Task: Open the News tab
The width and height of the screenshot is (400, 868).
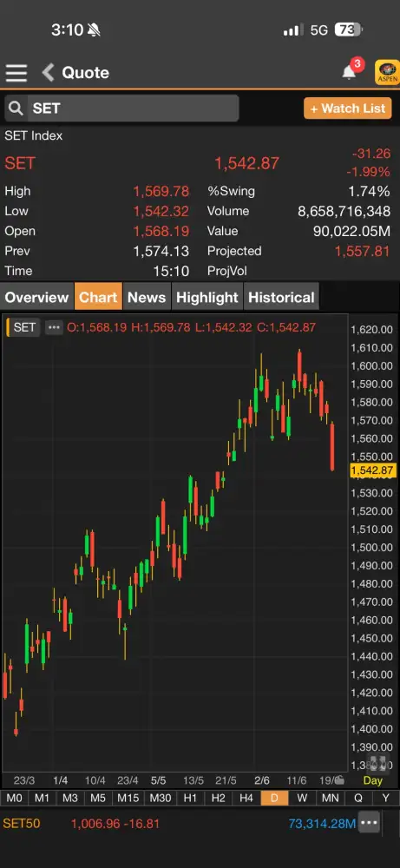Action: coord(147,297)
